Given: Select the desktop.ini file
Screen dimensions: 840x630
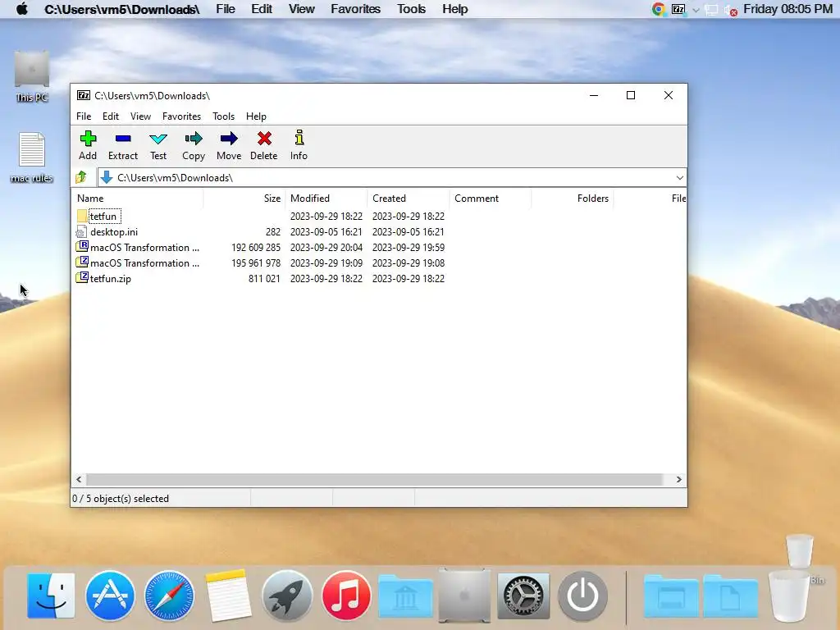Looking at the screenshot, I should (x=113, y=232).
